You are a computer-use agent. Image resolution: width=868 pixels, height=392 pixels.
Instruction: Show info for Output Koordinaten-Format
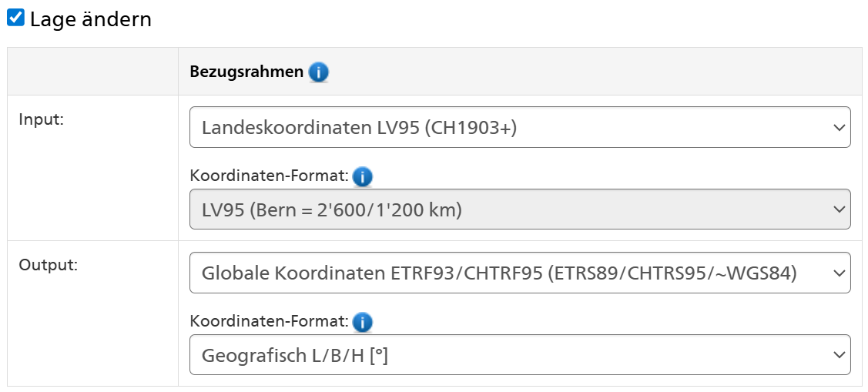(362, 322)
